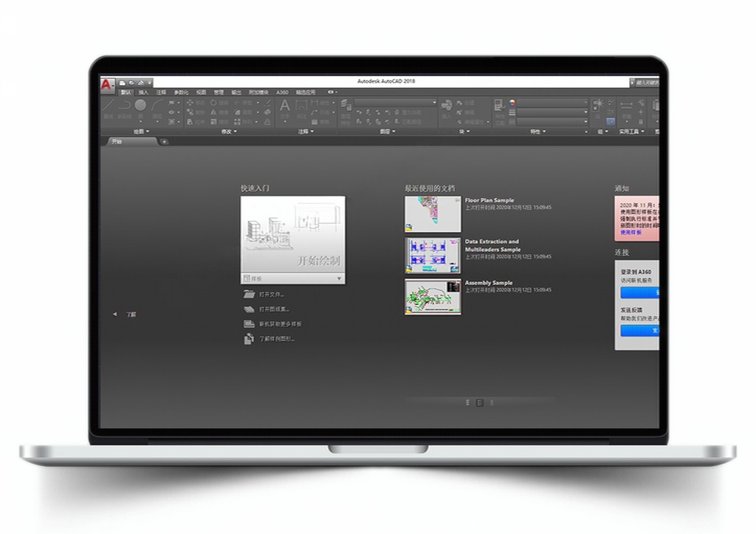This screenshot has height=534, width=756.
Task: Click the link to get more templates online
Action: tap(281, 324)
